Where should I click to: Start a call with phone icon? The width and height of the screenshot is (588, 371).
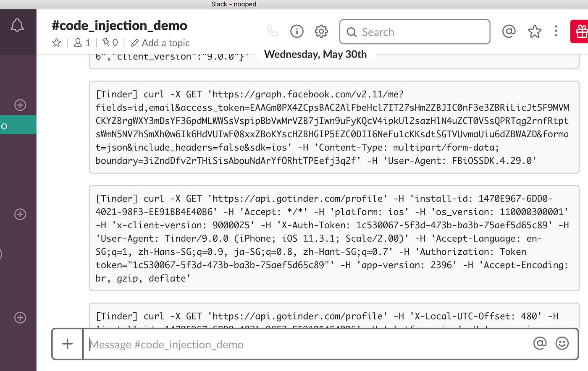tap(273, 31)
